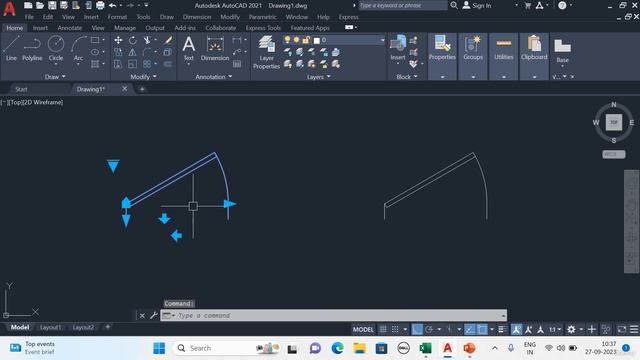Select the Line tool
Image resolution: width=640 pixels, height=360 pixels.
click(11, 48)
